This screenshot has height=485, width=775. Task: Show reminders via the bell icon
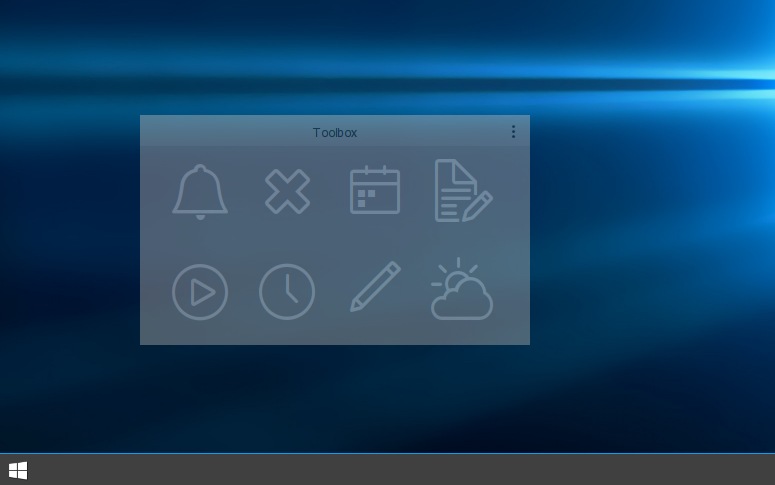[x=200, y=191]
